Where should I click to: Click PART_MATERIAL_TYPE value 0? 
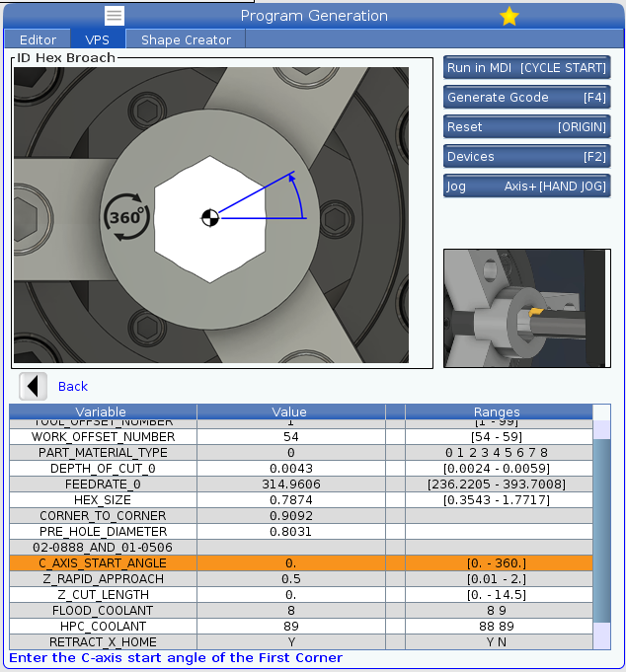click(290, 453)
